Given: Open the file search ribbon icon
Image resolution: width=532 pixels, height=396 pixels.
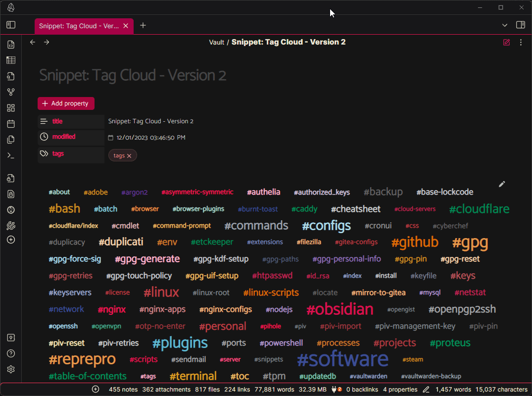Looking at the screenshot, I should point(11,76).
